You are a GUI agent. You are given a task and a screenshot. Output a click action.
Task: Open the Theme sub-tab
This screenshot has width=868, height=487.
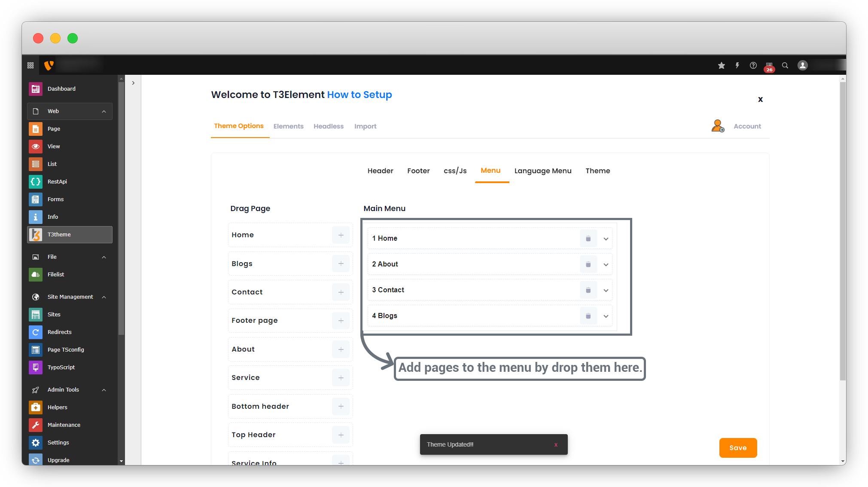click(598, 171)
